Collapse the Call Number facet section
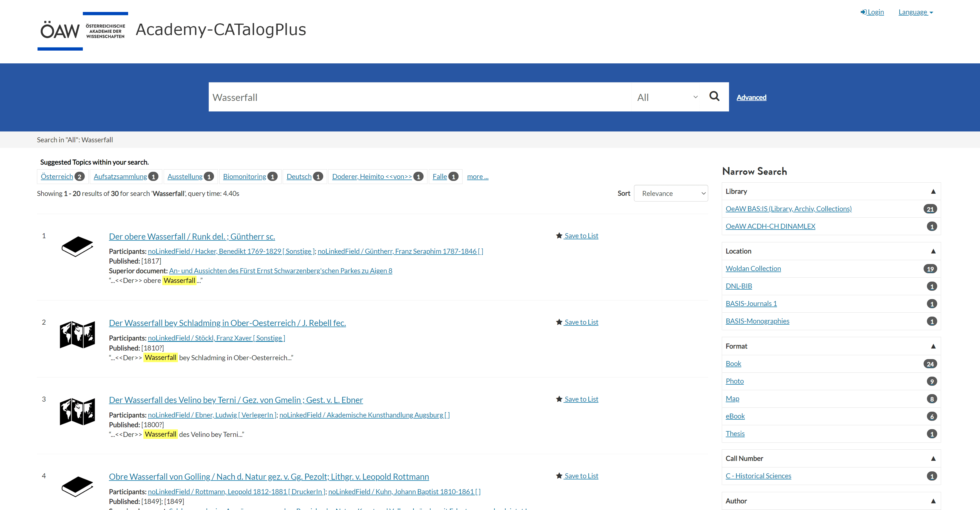The width and height of the screenshot is (980, 510). click(x=933, y=458)
